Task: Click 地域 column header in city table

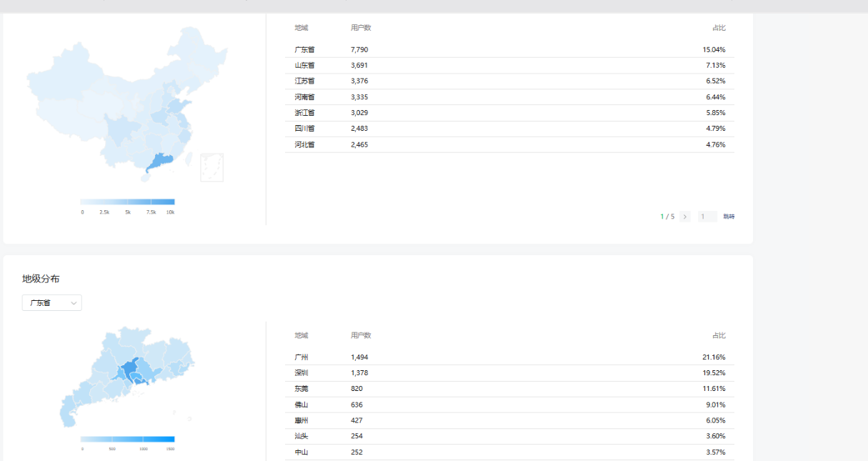Action: [x=301, y=335]
